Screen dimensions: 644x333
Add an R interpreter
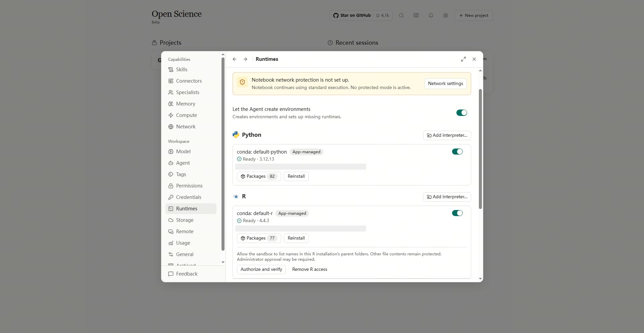[447, 197]
